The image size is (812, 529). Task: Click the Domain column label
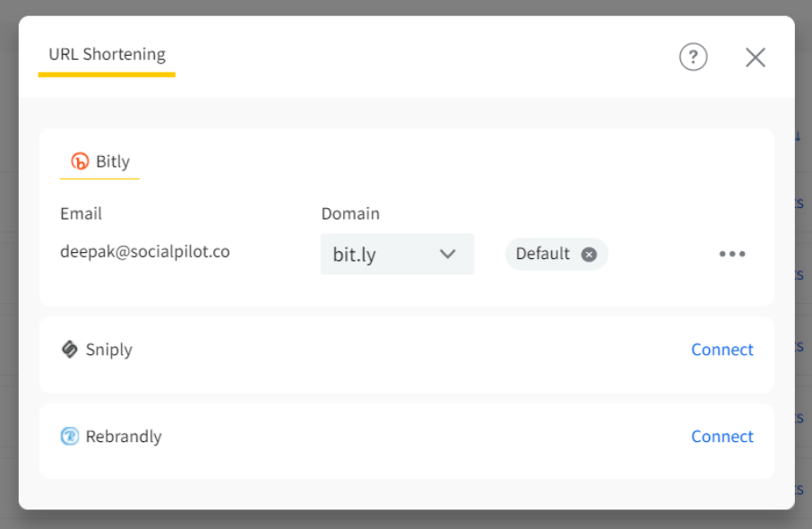coord(350,213)
